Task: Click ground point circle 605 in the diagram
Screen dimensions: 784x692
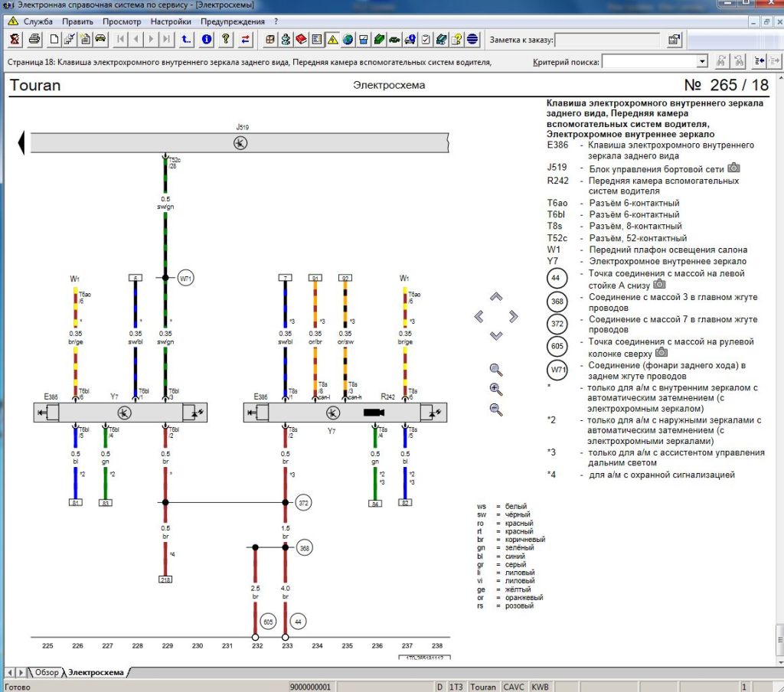Action: coord(269,622)
